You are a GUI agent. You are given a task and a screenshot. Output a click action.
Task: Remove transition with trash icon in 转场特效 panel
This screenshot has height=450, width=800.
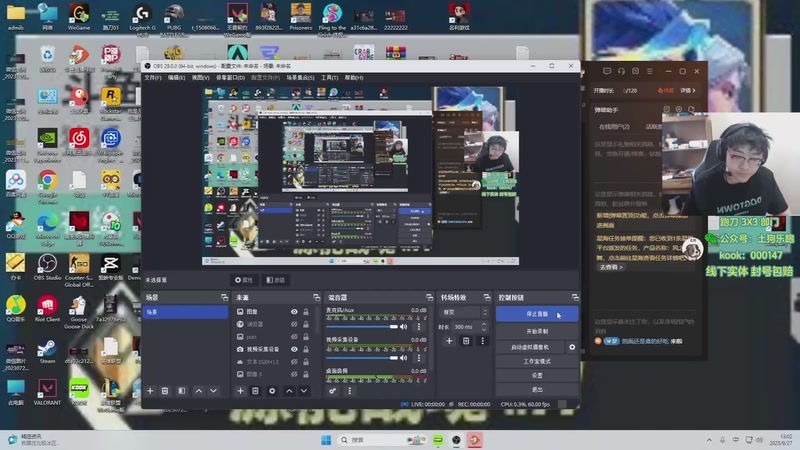466,341
